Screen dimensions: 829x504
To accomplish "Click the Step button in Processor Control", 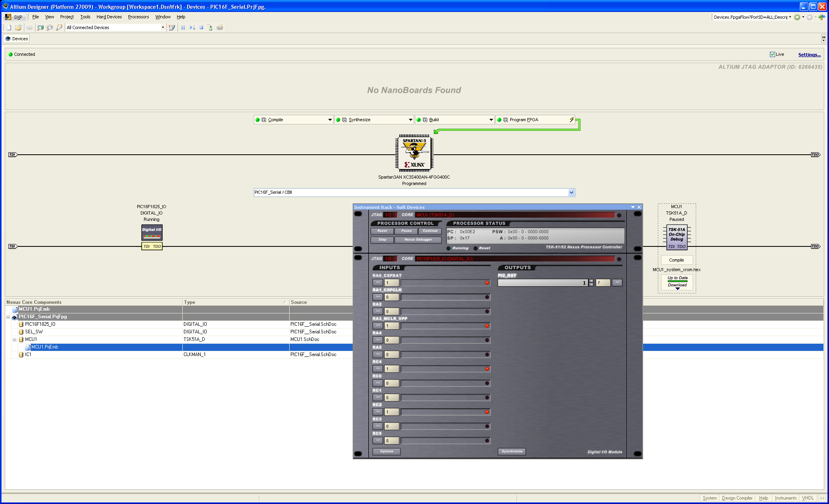I will pos(382,240).
